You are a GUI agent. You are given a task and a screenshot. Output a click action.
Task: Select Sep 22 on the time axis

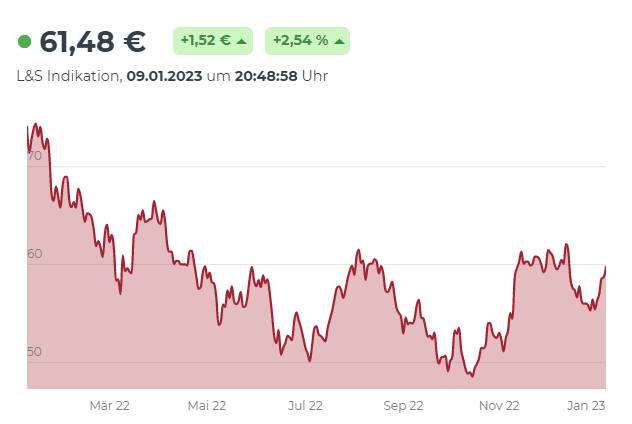[x=403, y=405]
